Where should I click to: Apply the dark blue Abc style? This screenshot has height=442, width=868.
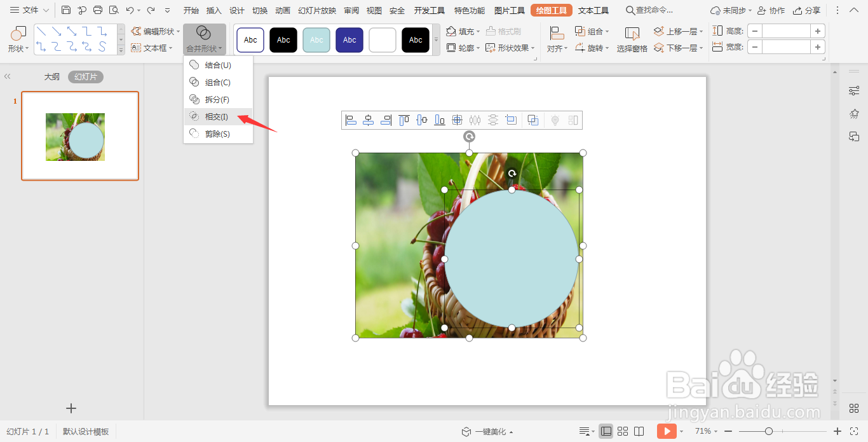coord(349,40)
